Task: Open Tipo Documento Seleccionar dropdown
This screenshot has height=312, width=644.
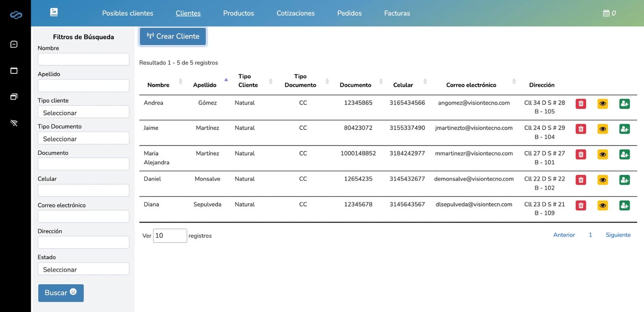Action: point(83,138)
